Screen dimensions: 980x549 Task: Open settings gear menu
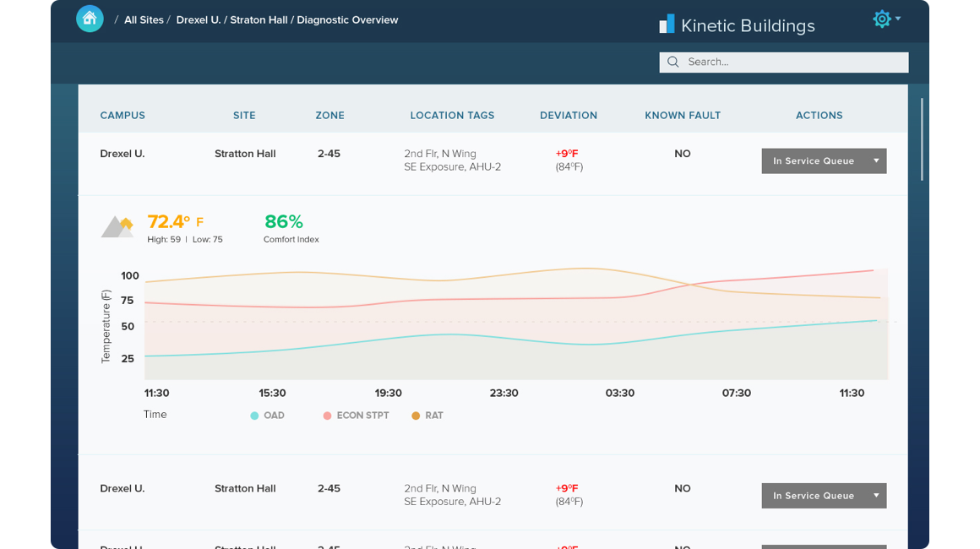click(x=881, y=19)
